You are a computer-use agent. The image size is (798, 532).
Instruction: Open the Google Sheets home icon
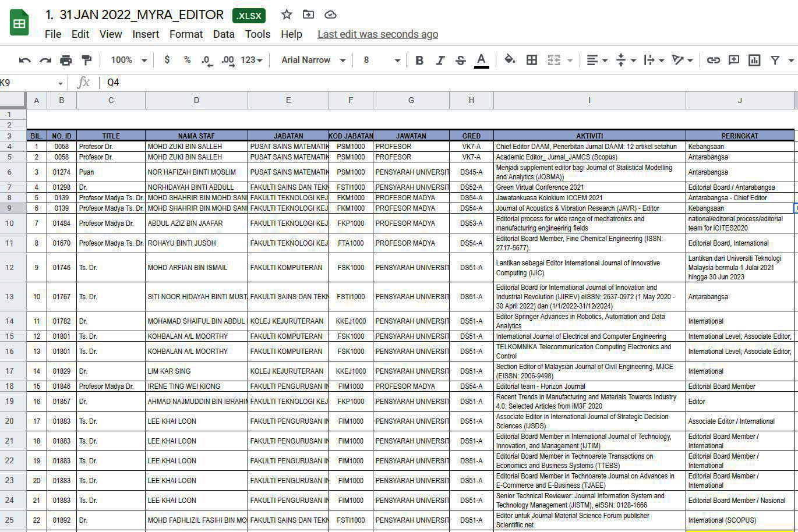pos(19,23)
